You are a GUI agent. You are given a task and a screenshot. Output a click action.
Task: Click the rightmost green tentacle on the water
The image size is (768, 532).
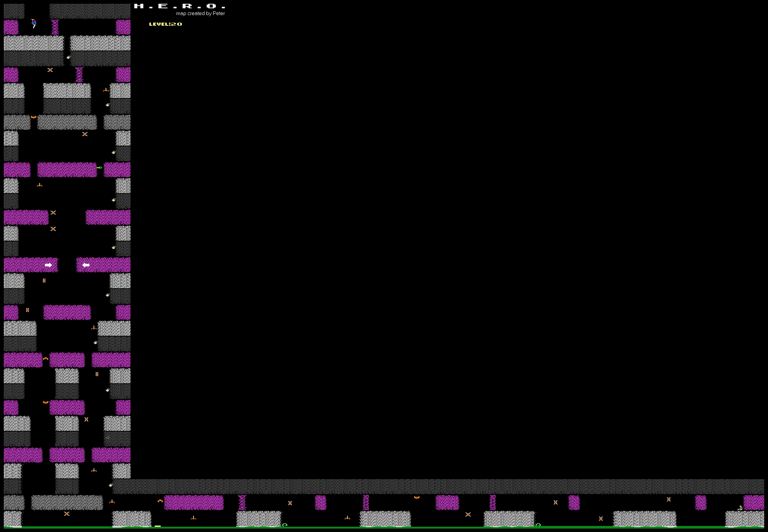[x=538, y=525]
